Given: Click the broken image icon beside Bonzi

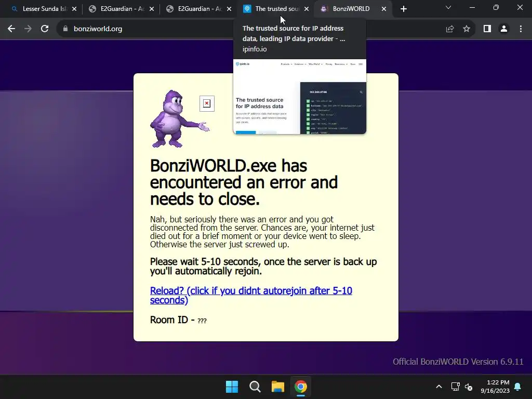Looking at the screenshot, I should coord(207,103).
